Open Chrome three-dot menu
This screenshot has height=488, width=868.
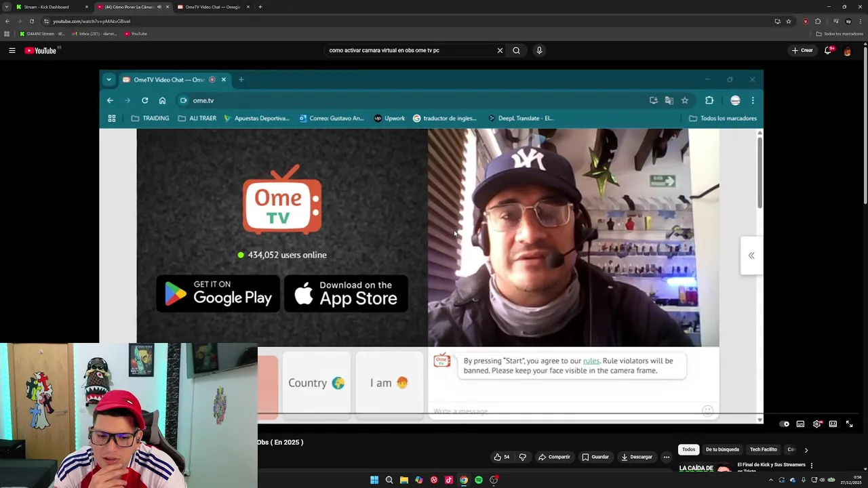pyautogui.click(x=862, y=21)
